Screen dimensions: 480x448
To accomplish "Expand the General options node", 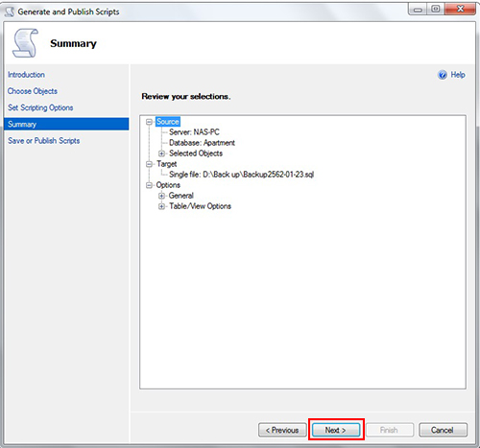I will pos(161,196).
